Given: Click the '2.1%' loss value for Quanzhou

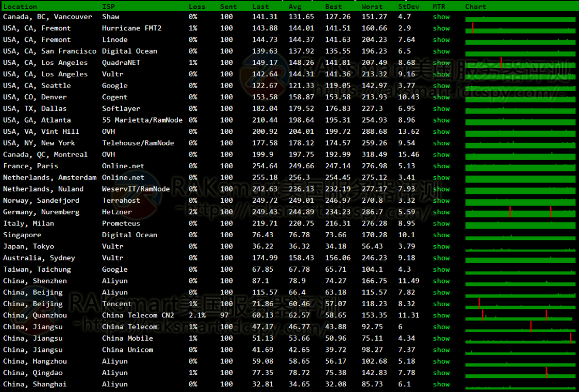Looking at the screenshot, I should 197,315.
